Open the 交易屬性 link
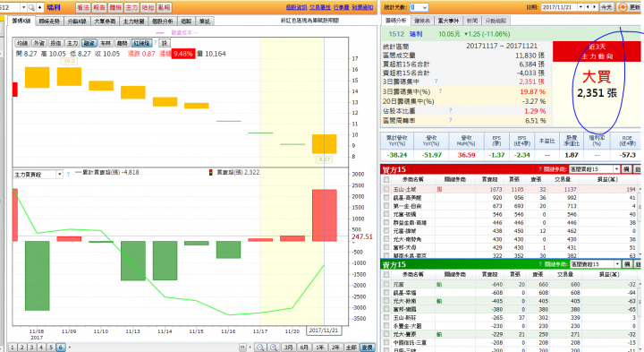The height and width of the screenshot is (352, 644). tap(319, 7)
